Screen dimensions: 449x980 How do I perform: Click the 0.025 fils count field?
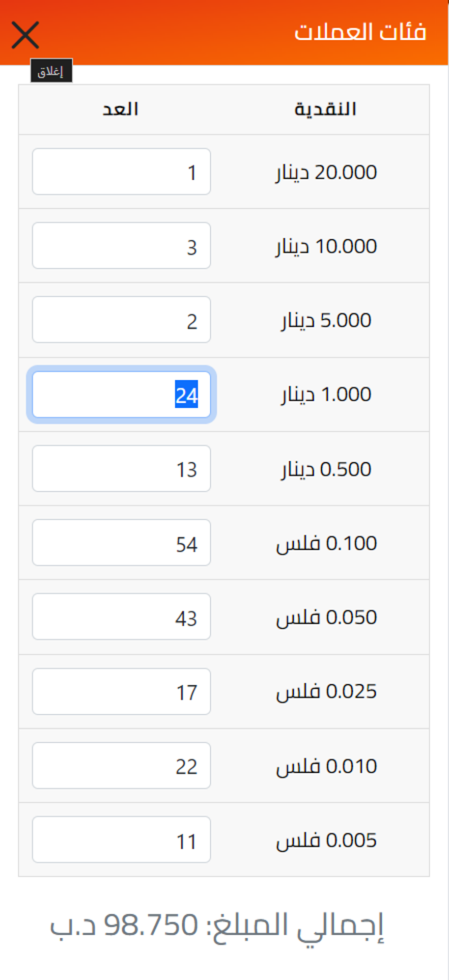[x=121, y=691]
